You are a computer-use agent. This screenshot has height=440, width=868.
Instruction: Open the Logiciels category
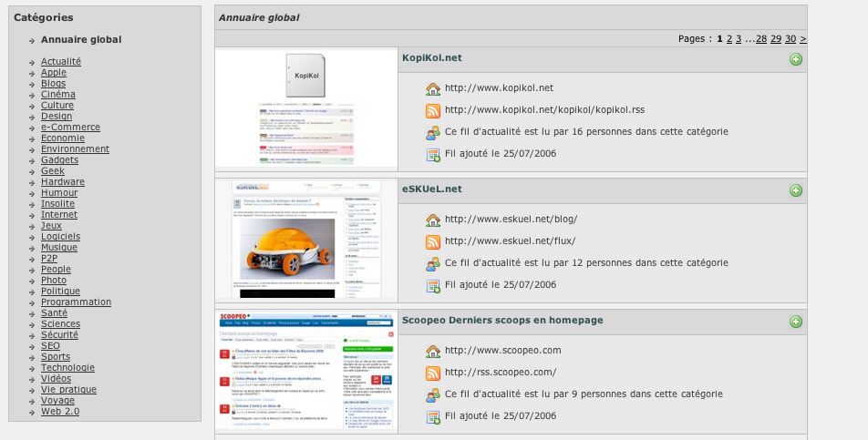pyautogui.click(x=61, y=237)
